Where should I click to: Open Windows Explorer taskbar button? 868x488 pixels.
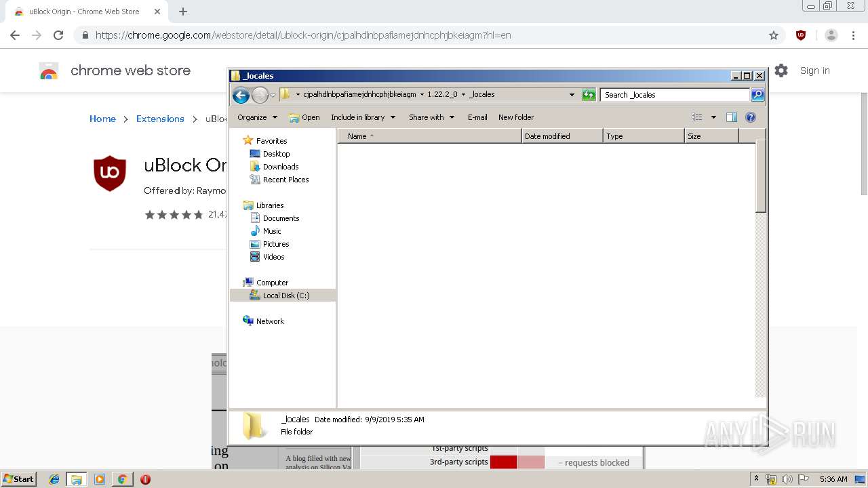(x=77, y=479)
